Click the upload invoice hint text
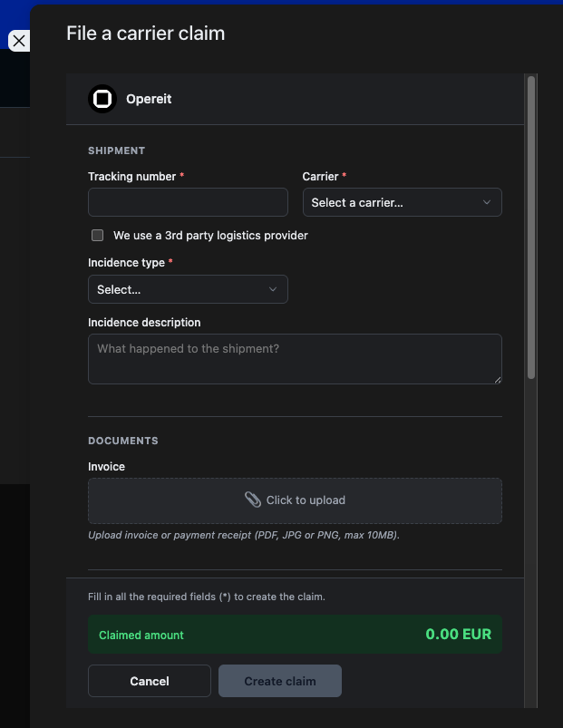This screenshot has height=728, width=563. tap(244, 535)
